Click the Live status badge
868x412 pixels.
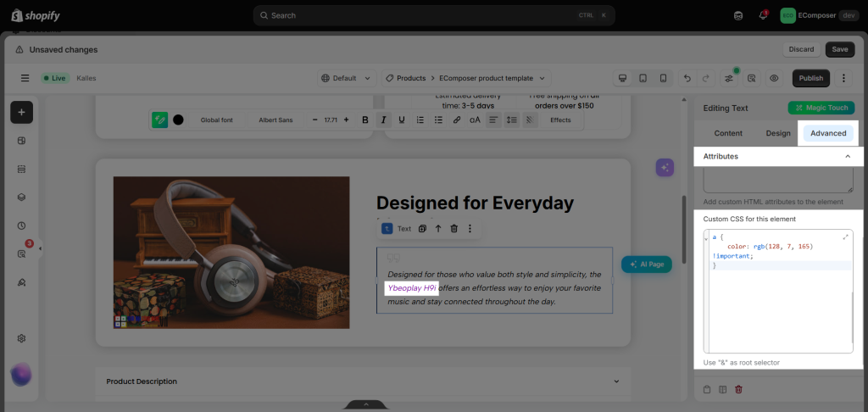tap(54, 78)
